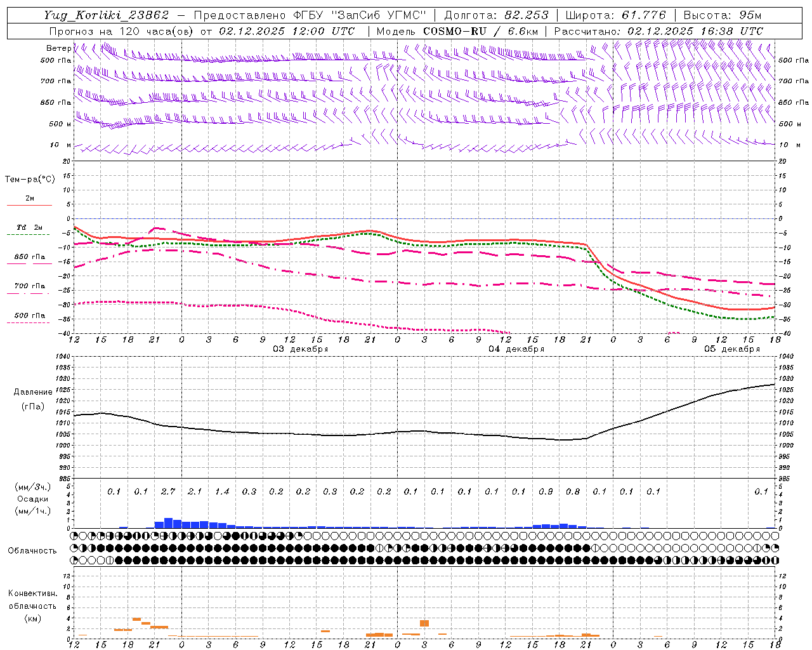Select the (мм/1ч.) precipitation unit label
812x650 pixels.
[32, 510]
